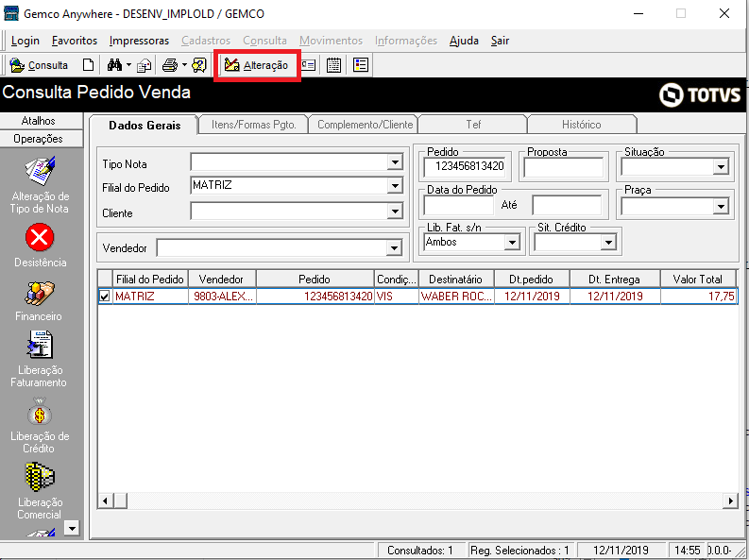Click the Consulta toolbar button
Screen dimensions: 749x560
[39, 65]
